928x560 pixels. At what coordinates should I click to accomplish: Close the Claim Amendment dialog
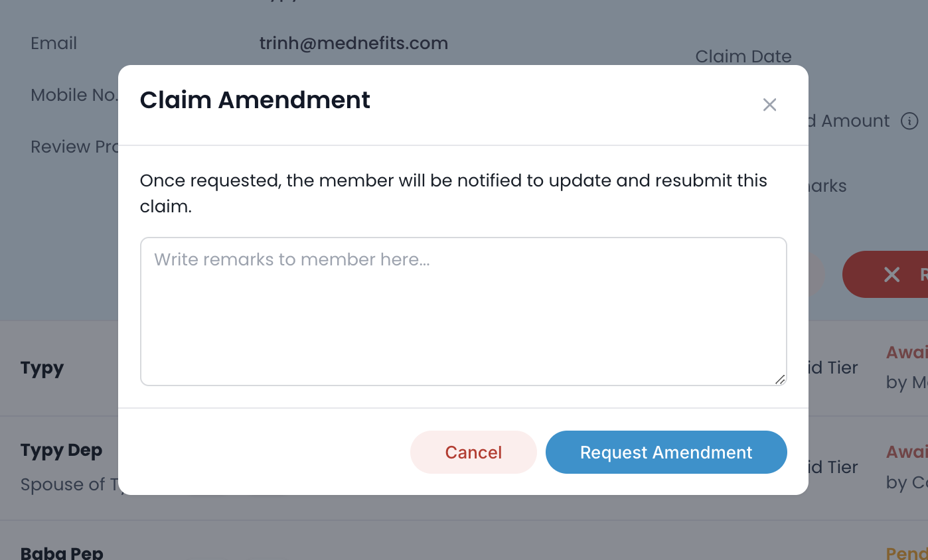tap(769, 105)
